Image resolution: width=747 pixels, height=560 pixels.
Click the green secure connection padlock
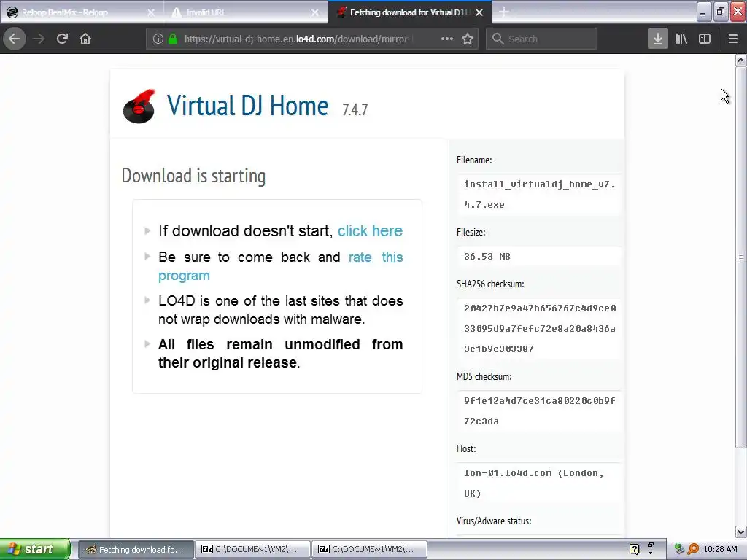[173, 39]
